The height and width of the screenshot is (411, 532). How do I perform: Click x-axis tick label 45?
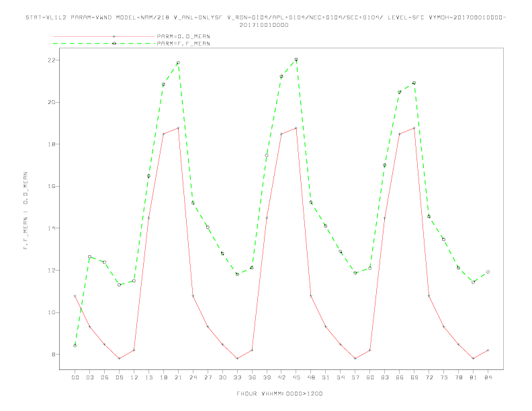pyautogui.click(x=296, y=377)
